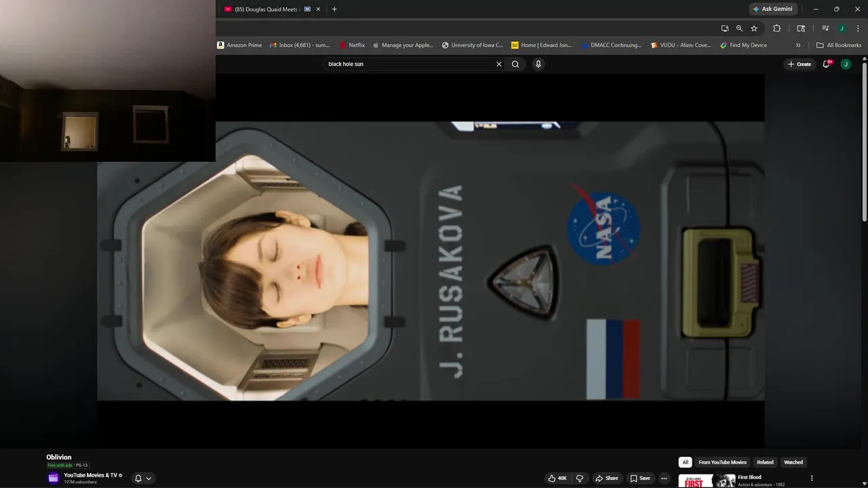Share the Oblivion video
This screenshot has height=488, width=868.
click(x=607, y=479)
